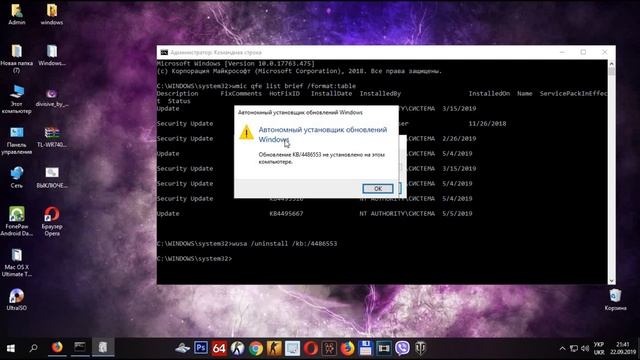
Task: Open the volume control in system tray
Action: pyautogui.click(x=585, y=349)
